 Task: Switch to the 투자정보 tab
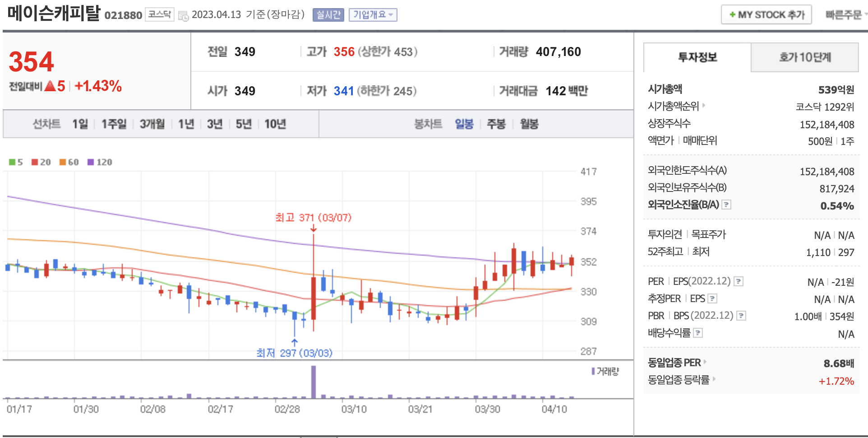(x=697, y=57)
